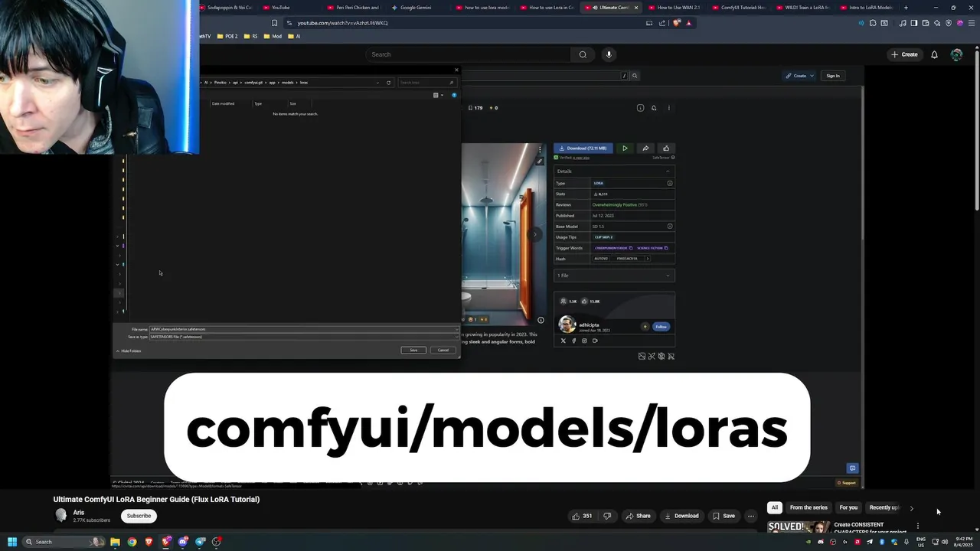Expand the '1 File' dropdown
The height and width of the screenshot is (551, 980).
pos(614,275)
